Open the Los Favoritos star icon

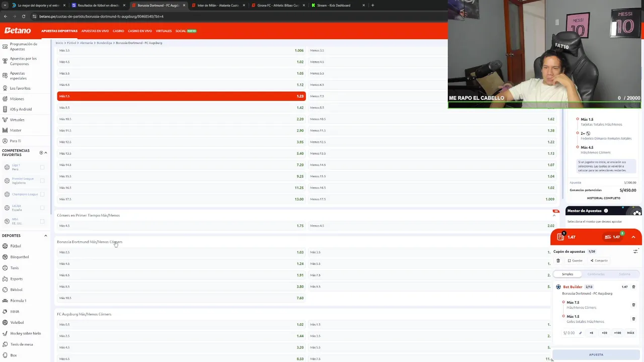(5, 88)
